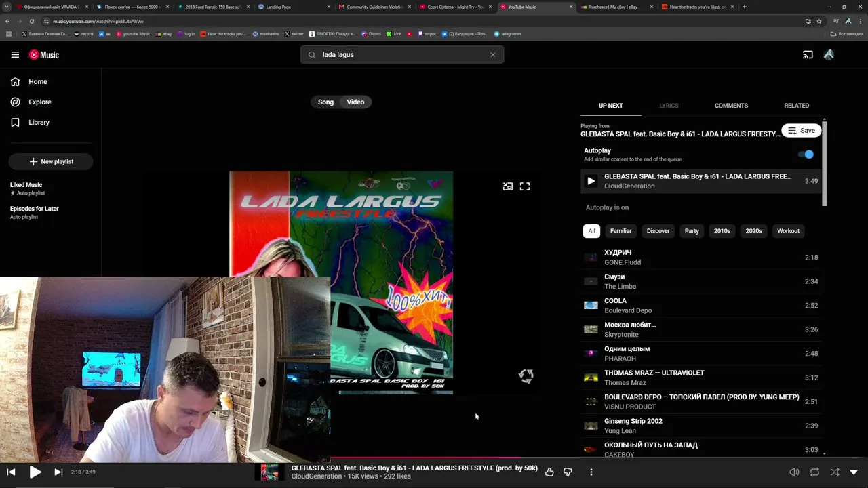Open a new browser tab with plus button
The image size is (868, 488).
(x=744, y=7)
